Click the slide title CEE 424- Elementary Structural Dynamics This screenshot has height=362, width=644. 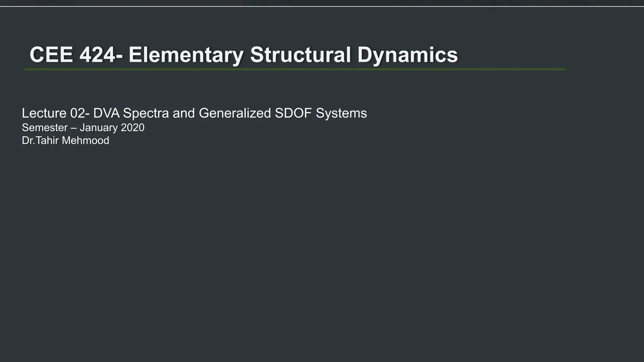coord(244,55)
